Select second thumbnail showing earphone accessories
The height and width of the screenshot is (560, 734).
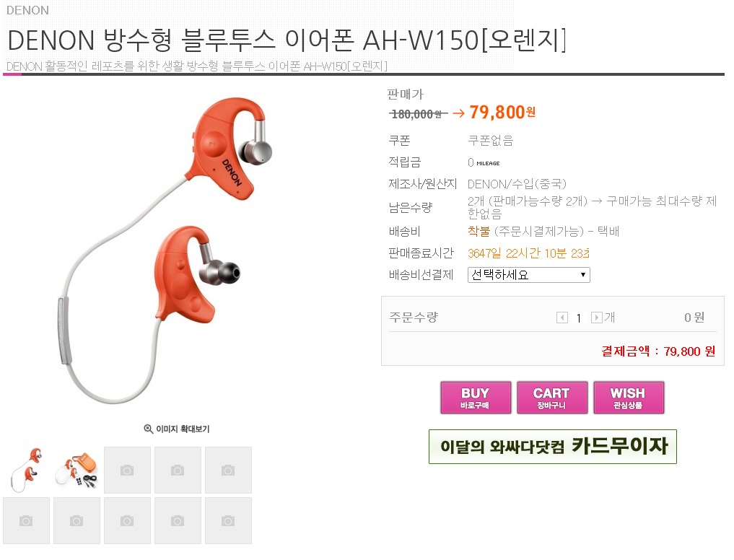(77, 470)
